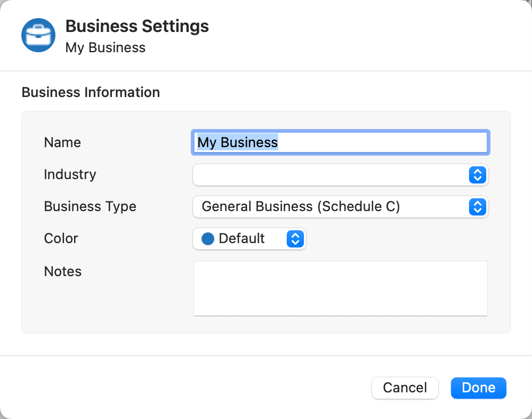This screenshot has width=532, height=419.
Task: Click the Name field label
Action: (62, 142)
